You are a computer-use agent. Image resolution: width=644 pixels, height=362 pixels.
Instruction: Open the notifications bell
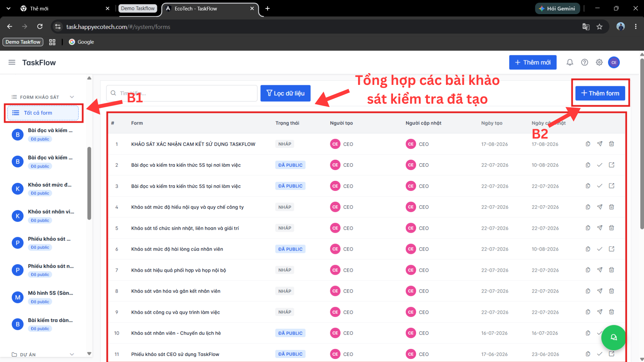point(570,62)
